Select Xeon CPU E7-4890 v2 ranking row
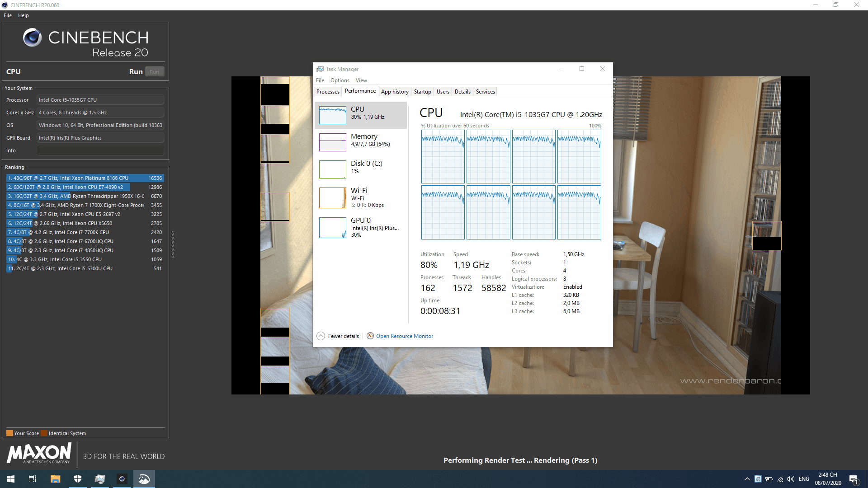 coord(85,187)
